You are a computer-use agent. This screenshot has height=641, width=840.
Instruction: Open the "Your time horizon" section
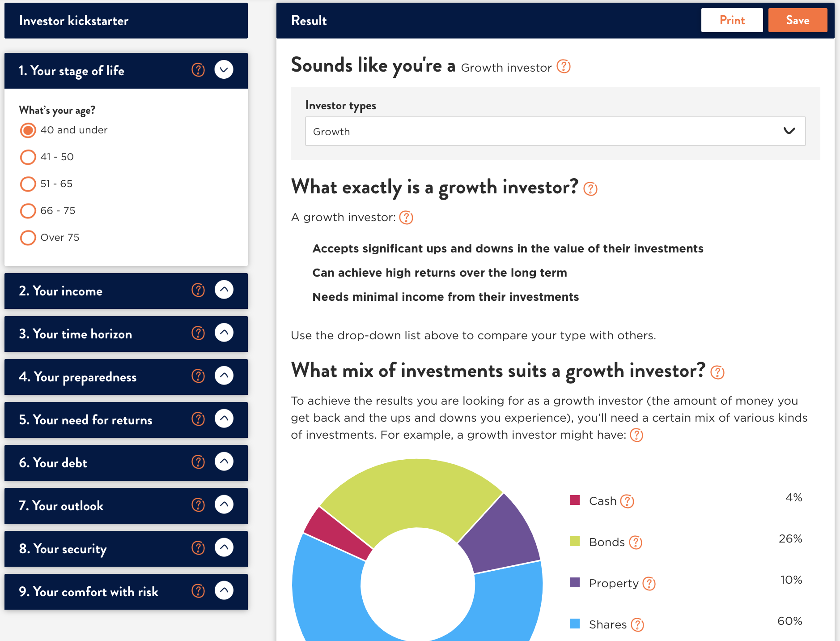(224, 333)
